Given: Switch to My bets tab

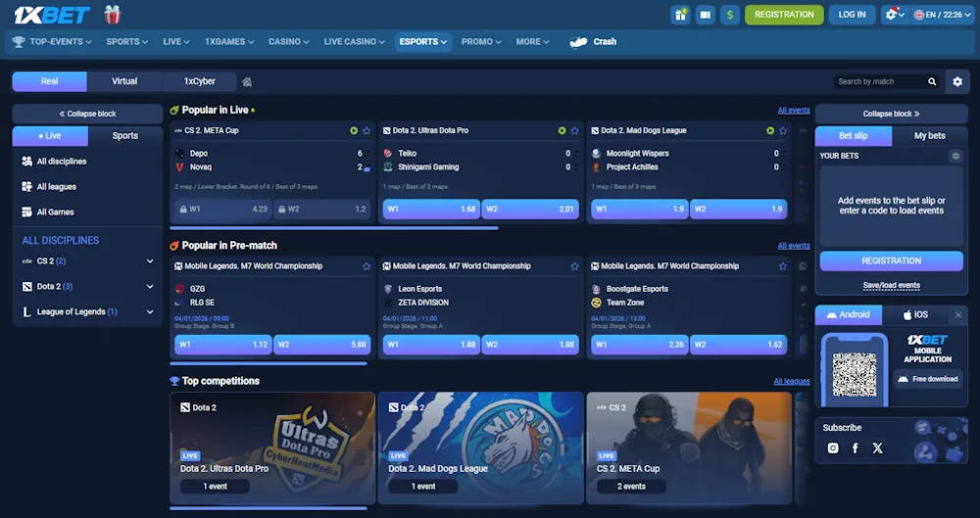Looking at the screenshot, I should click(x=929, y=135).
